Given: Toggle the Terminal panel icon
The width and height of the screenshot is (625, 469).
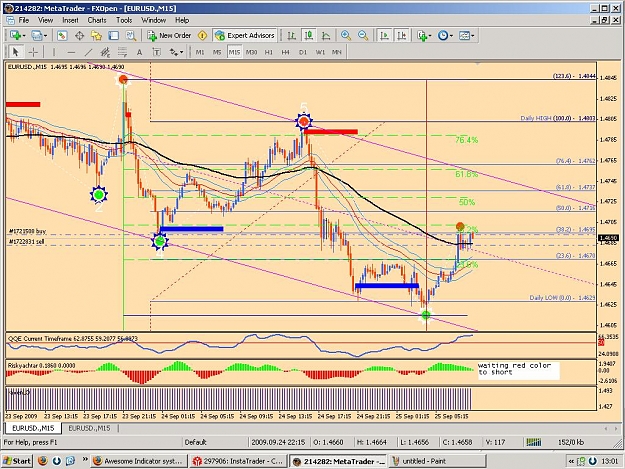Looking at the screenshot, I should point(114,35).
